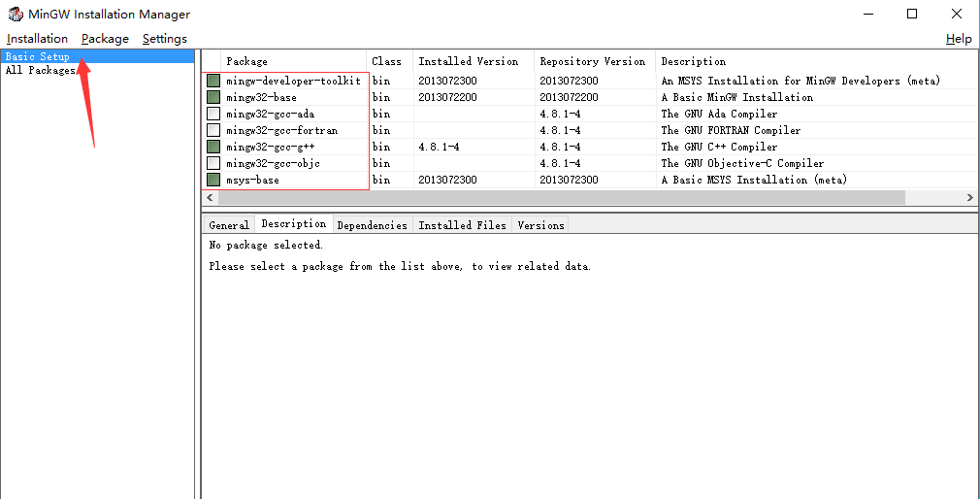Mark mingw32-gcc-fortran checkbox for installation
Image resolution: width=980 pixels, height=499 pixels.
tap(213, 130)
